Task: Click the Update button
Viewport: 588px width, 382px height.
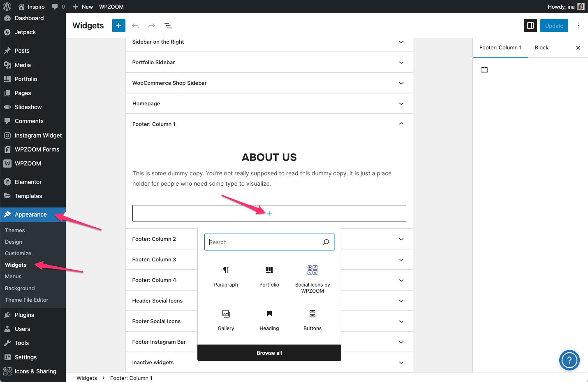Action: pyautogui.click(x=554, y=26)
